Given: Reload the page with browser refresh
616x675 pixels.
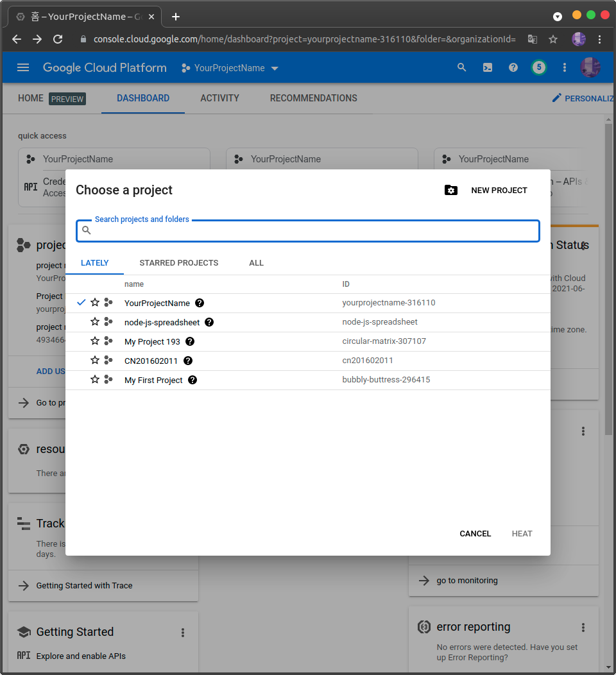Looking at the screenshot, I should point(58,39).
